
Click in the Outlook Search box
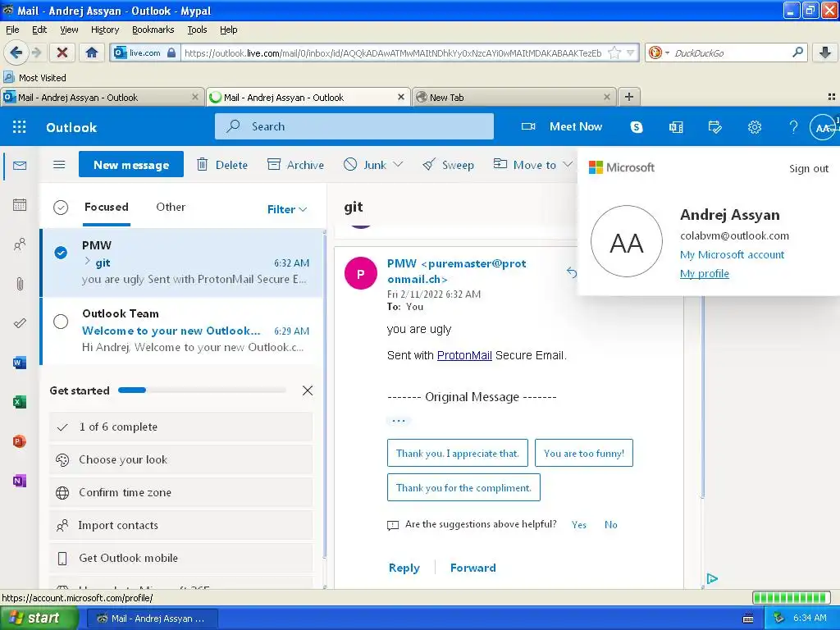[354, 126]
